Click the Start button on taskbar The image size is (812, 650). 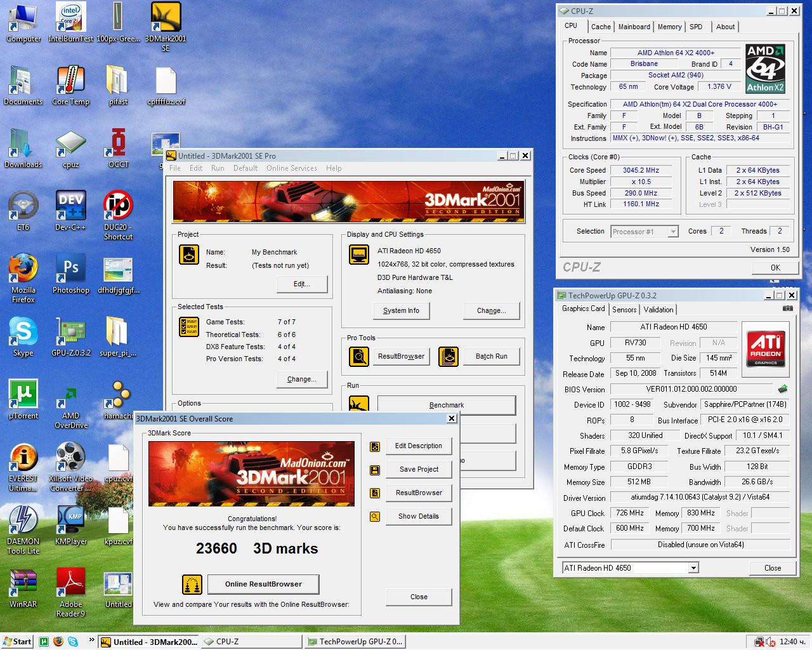click(x=17, y=642)
